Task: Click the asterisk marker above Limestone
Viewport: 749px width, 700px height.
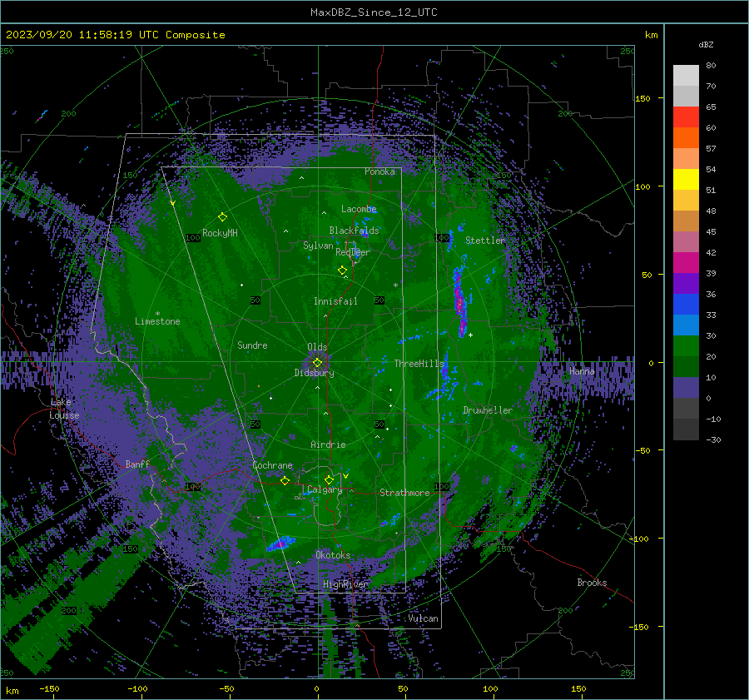Action: [x=157, y=314]
